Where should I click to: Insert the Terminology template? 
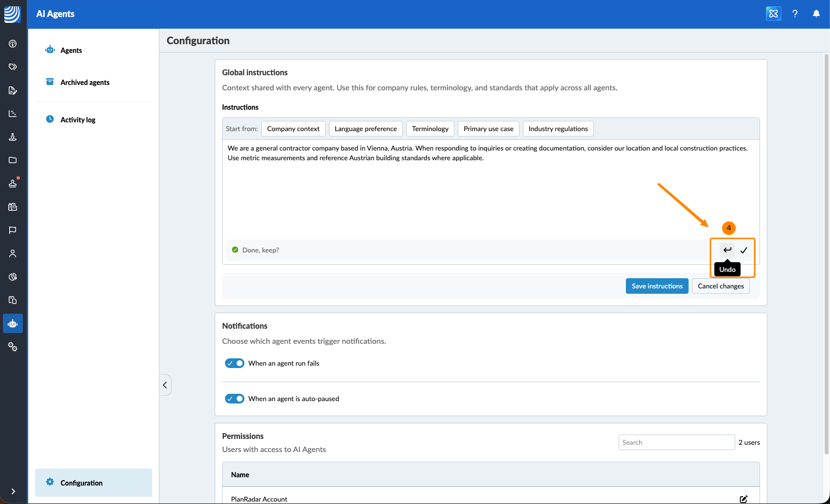pos(431,129)
